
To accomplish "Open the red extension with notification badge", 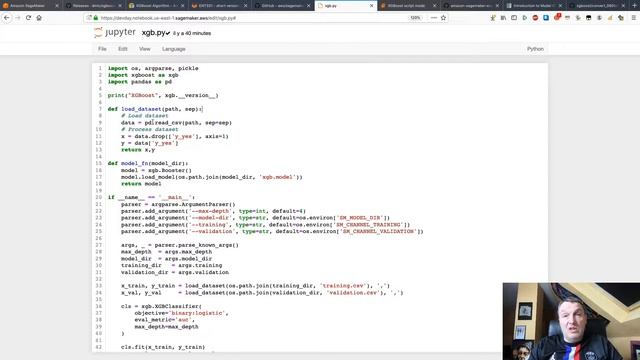I will point(557,18).
